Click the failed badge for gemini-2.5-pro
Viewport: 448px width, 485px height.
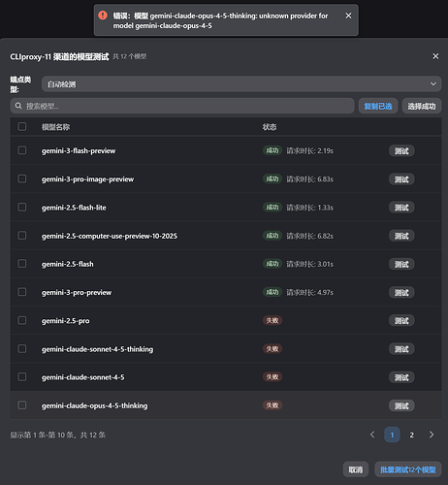click(272, 320)
